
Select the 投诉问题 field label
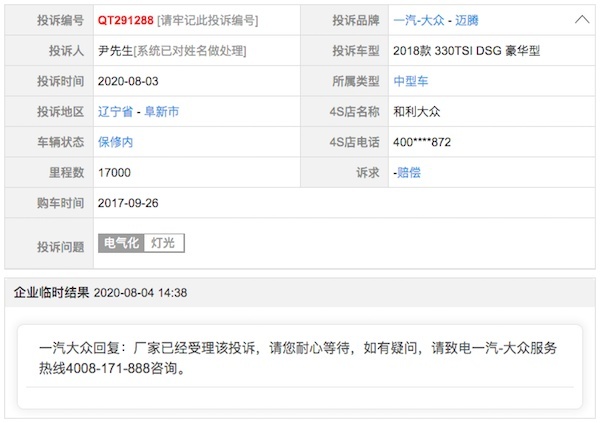tap(60, 247)
